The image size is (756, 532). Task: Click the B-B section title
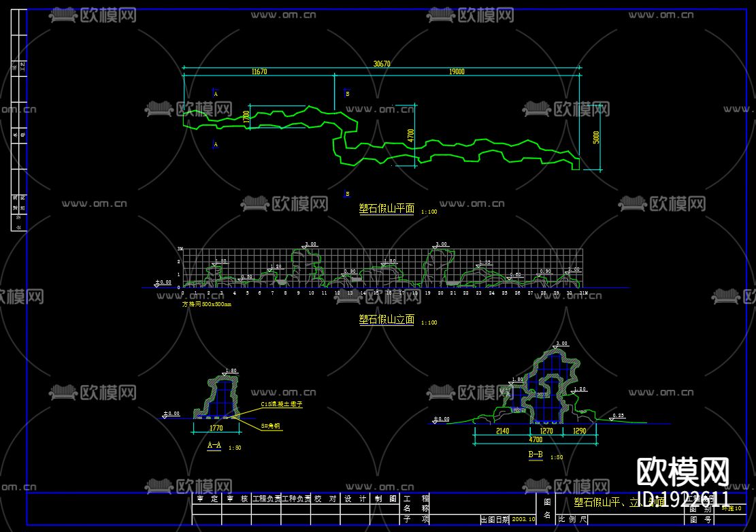tap(535, 454)
